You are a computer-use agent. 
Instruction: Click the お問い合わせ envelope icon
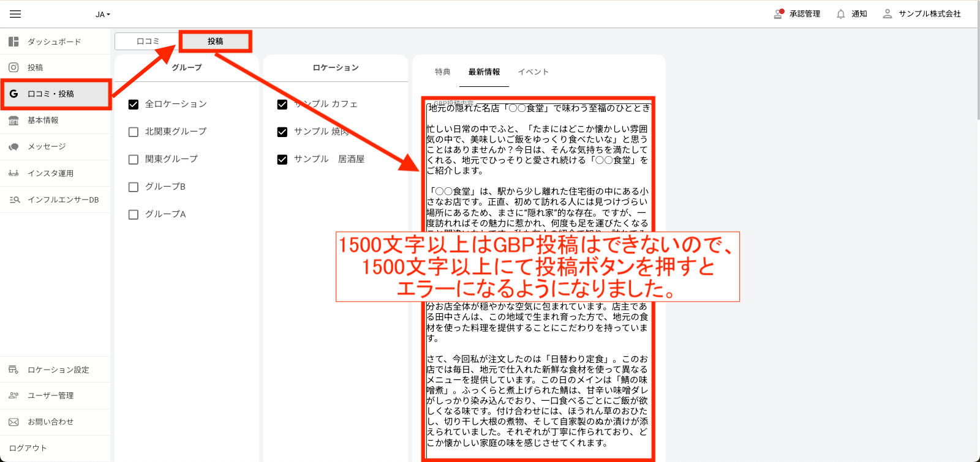coord(13,422)
